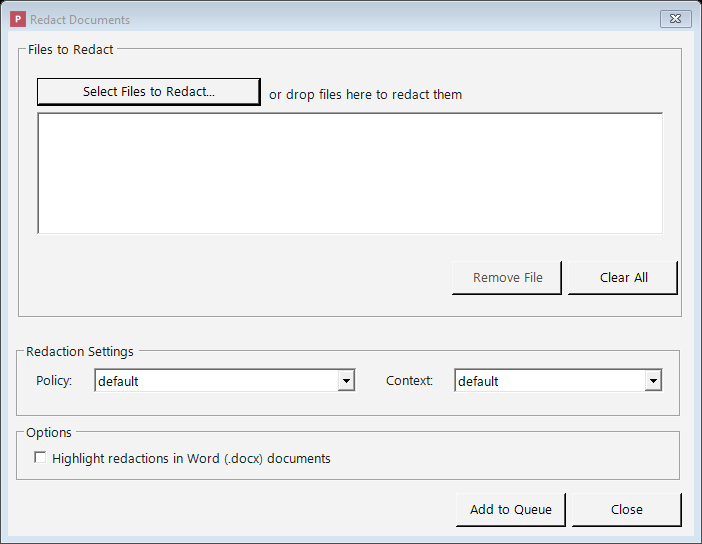Viewport: 702px width, 544px height.
Task: Add the files to the queue
Action: coord(511,510)
